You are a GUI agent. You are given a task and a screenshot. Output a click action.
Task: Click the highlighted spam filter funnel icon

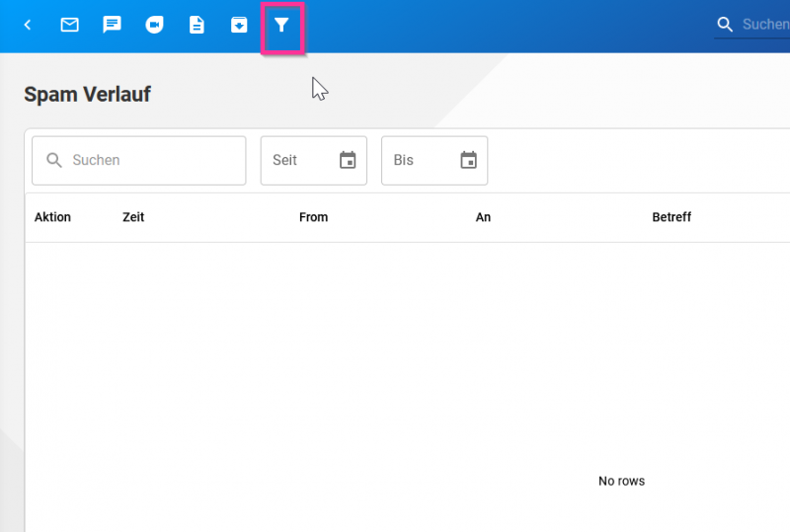[281, 26]
